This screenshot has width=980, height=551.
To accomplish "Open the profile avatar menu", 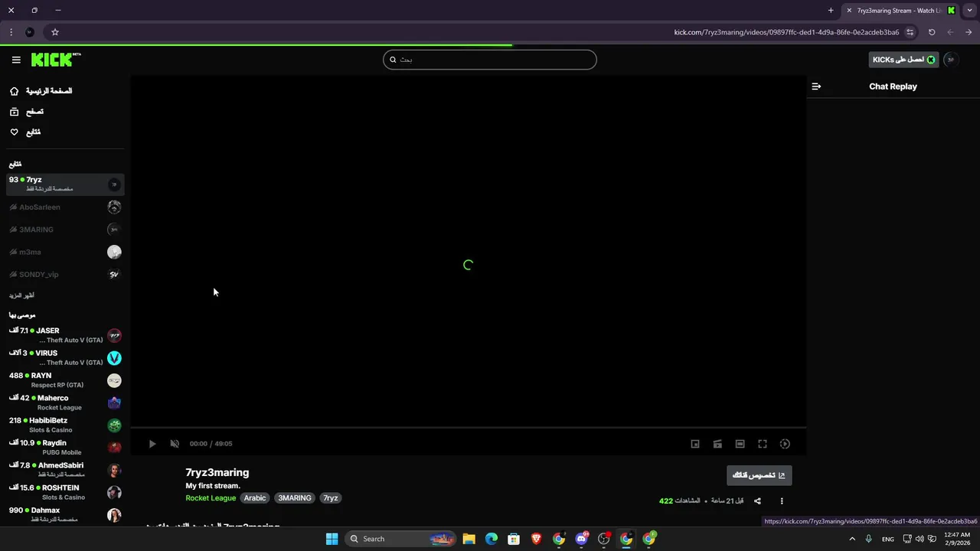I will (951, 60).
